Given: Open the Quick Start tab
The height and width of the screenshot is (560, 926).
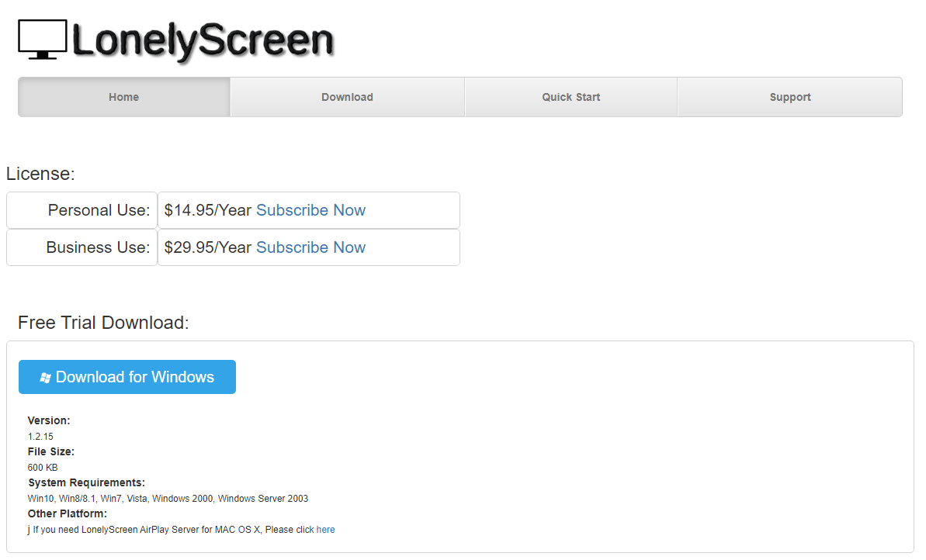Looking at the screenshot, I should (x=571, y=97).
